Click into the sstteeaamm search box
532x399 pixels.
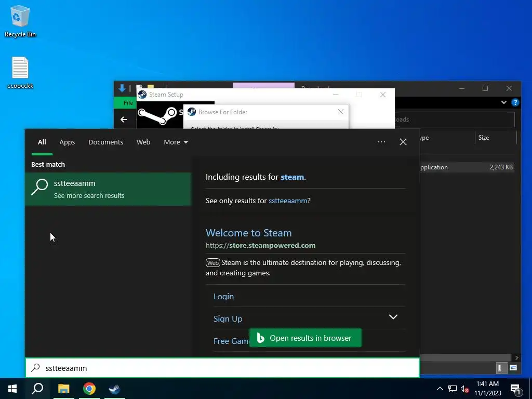pyautogui.click(x=222, y=368)
